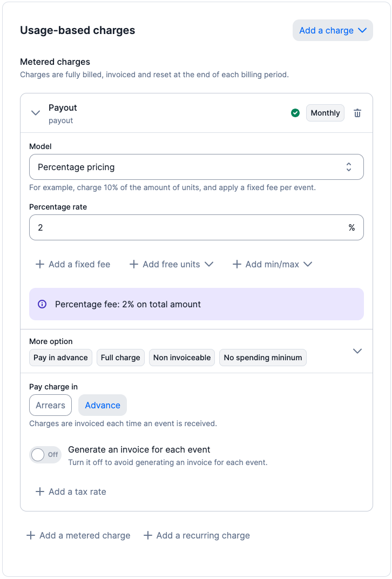Viewport: 392px width, 579px height.
Task: Click the info icon in percentage fee banner
Action: (x=42, y=304)
